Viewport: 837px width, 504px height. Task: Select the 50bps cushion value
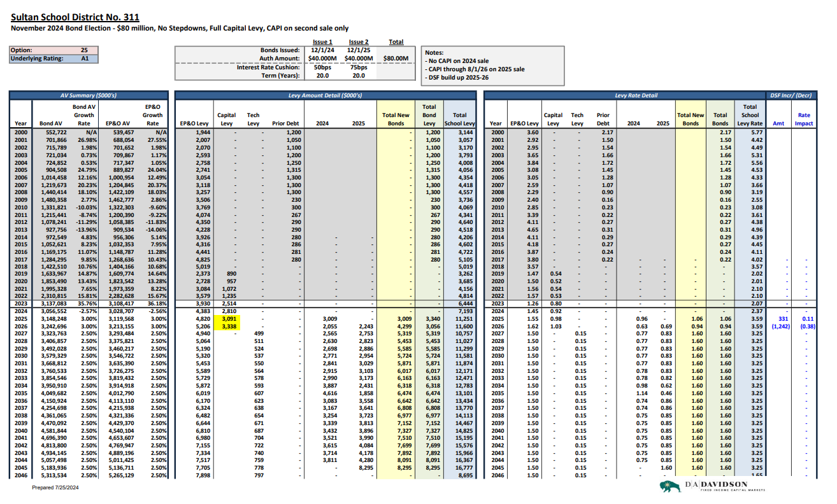(323, 67)
